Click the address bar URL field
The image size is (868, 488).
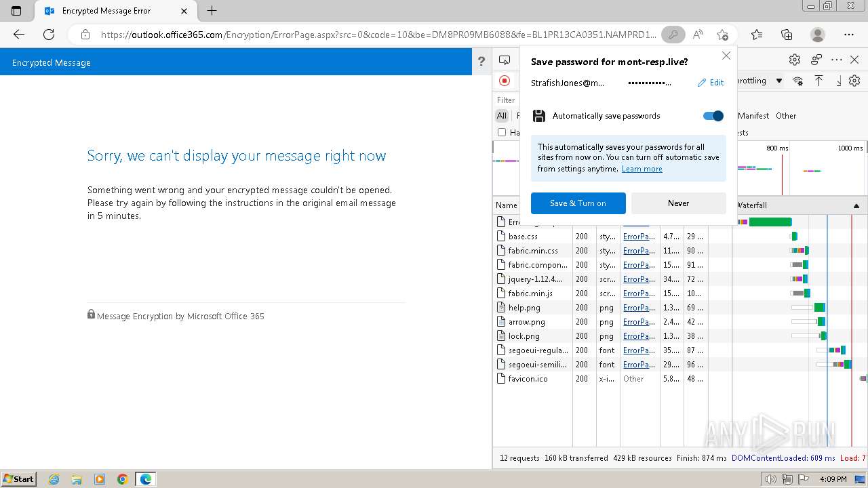pyautogui.click(x=378, y=35)
